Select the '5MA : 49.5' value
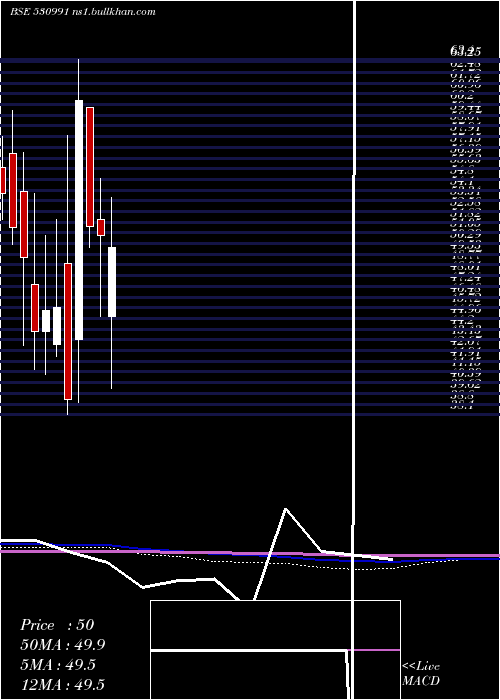The width and height of the screenshot is (500, 700). pyautogui.click(x=58, y=665)
